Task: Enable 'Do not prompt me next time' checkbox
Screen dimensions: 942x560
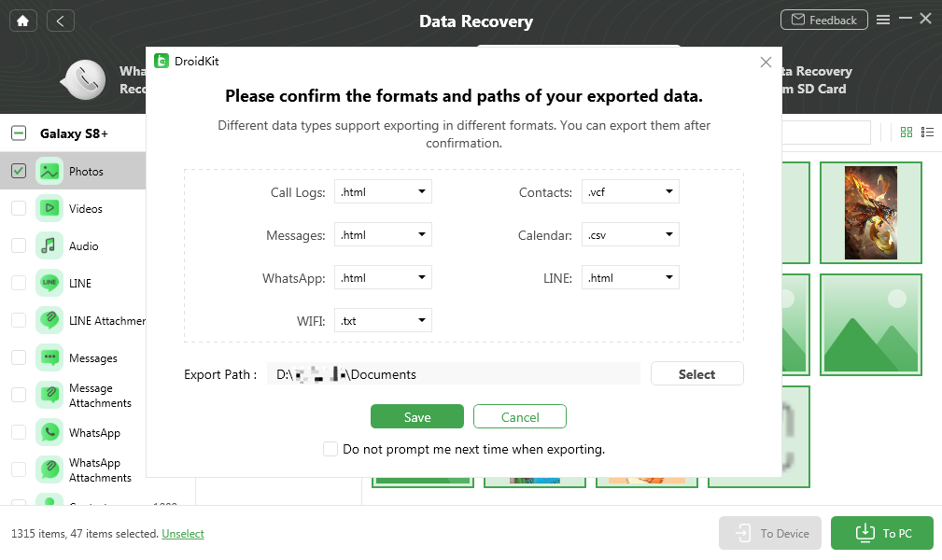Action: [330, 449]
